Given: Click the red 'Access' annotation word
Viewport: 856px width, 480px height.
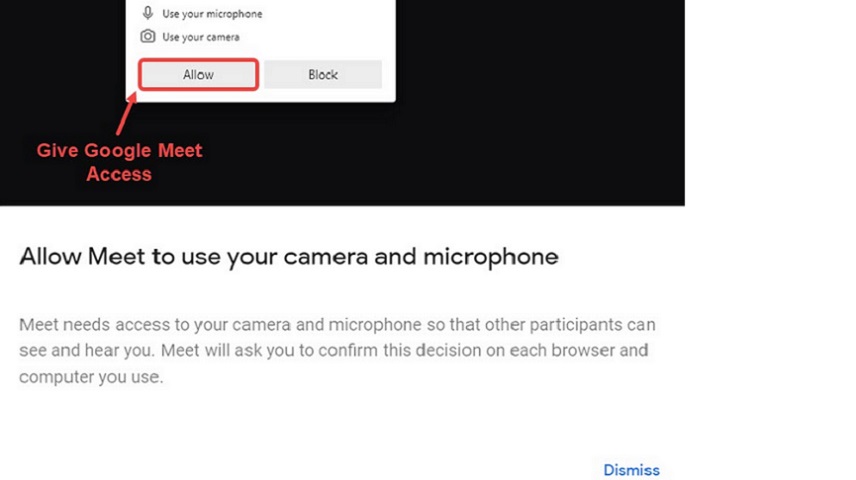Looking at the screenshot, I should pos(119,174).
